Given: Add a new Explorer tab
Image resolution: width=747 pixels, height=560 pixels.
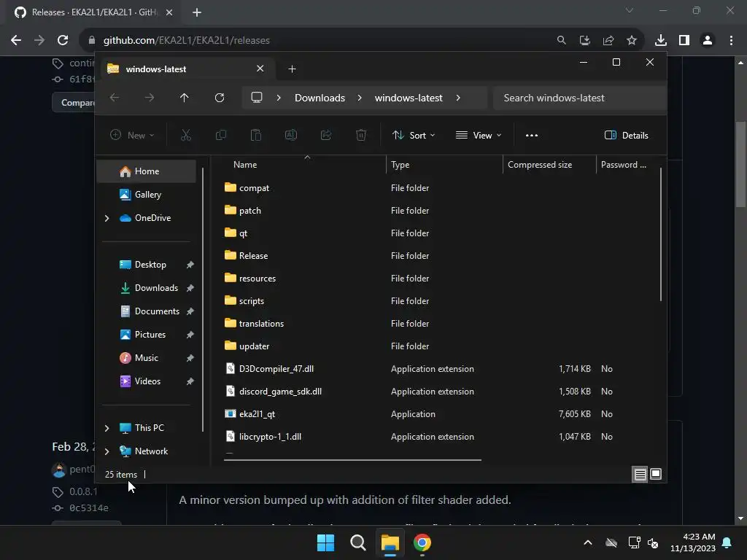Looking at the screenshot, I should click(292, 69).
